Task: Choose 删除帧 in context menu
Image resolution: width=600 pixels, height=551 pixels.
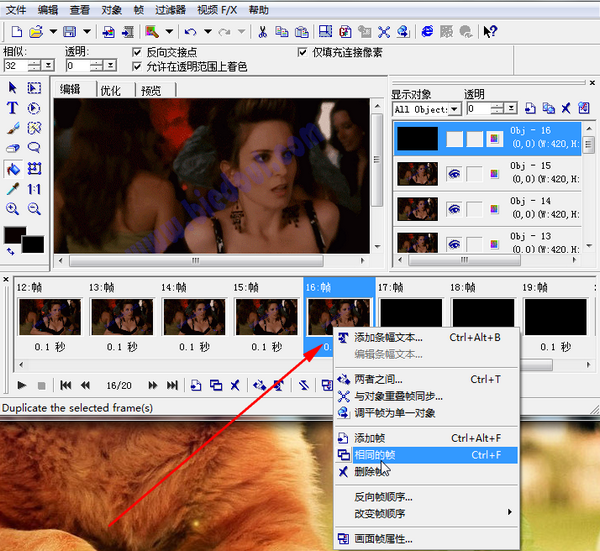Action: [427, 472]
